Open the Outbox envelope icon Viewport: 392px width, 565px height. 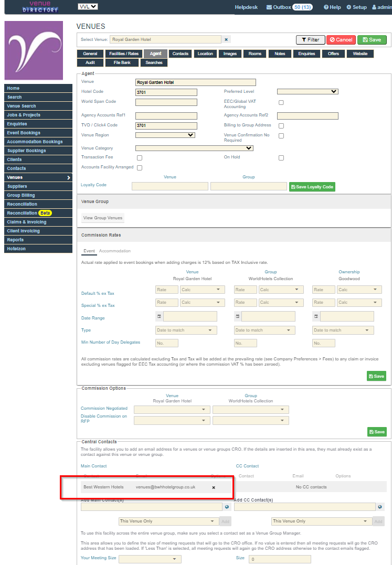click(x=269, y=7)
